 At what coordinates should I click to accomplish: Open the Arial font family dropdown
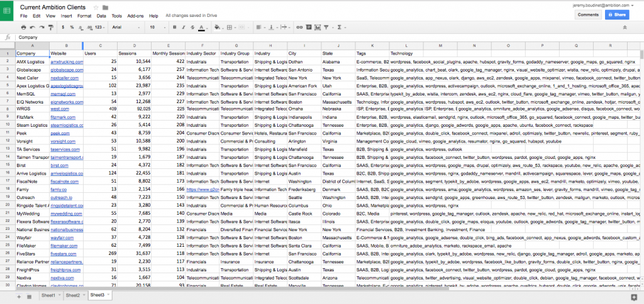click(x=126, y=28)
